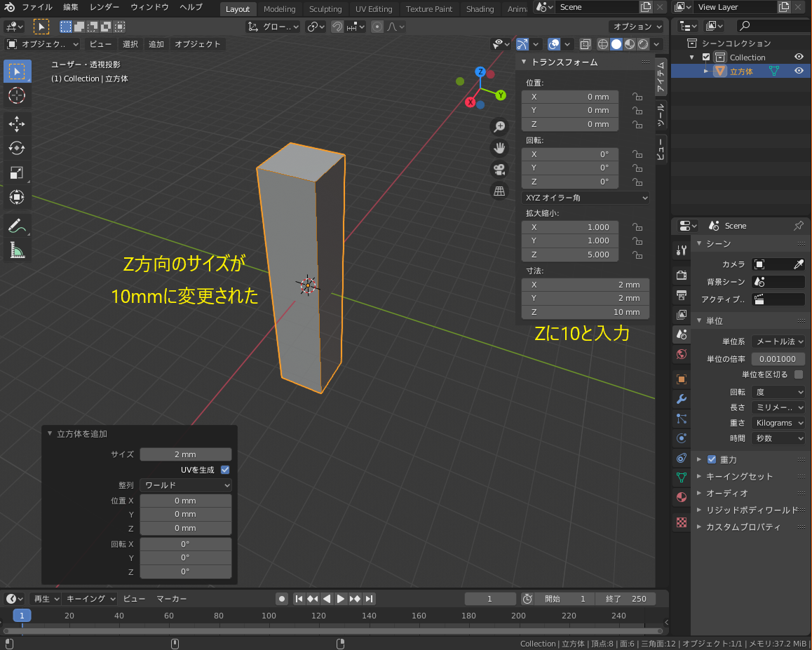
Task: Open the XYZ オイラー角 rotation mode dropdown
Action: point(586,198)
